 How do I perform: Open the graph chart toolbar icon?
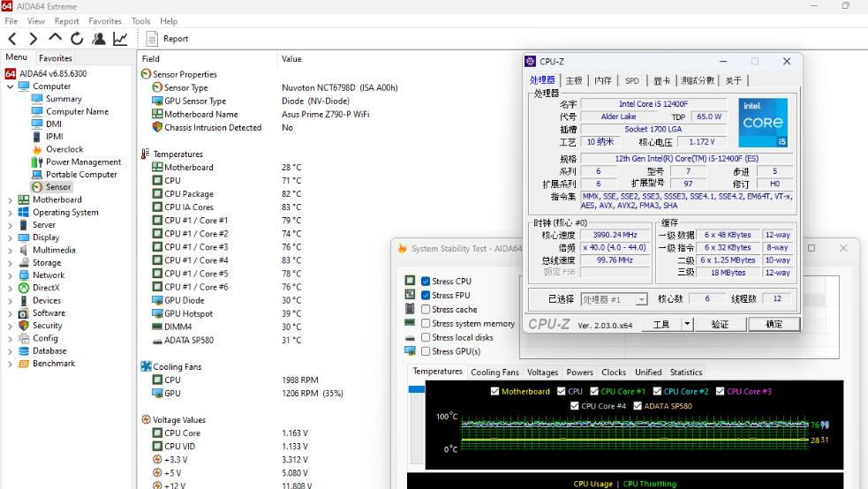[120, 39]
